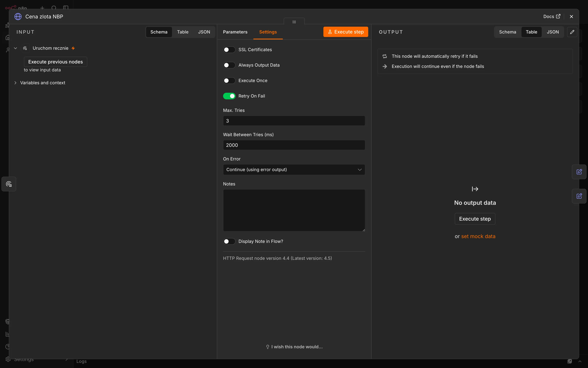Switch to the Parameters tab
The width and height of the screenshot is (588, 368).
tap(235, 32)
